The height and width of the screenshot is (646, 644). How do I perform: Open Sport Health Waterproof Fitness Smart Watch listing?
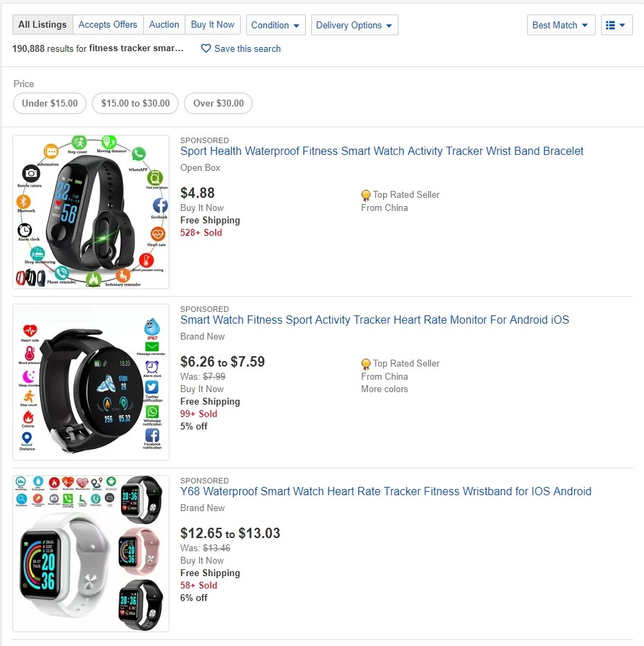point(382,151)
